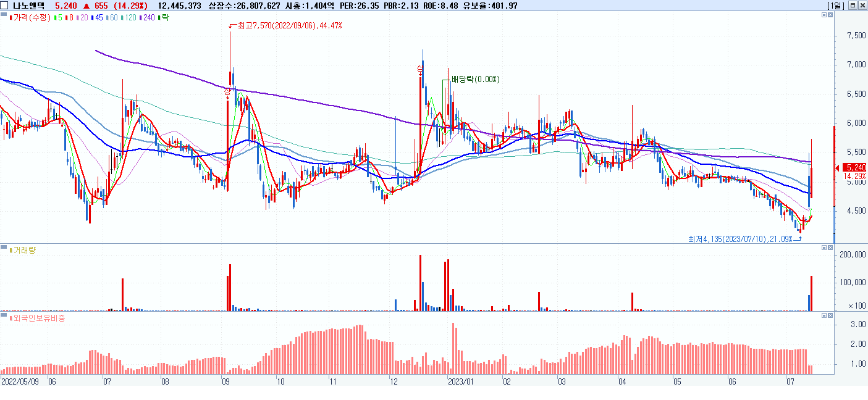Close the 거래량 volume panel
This screenshot has width=868, height=400.
829,248
